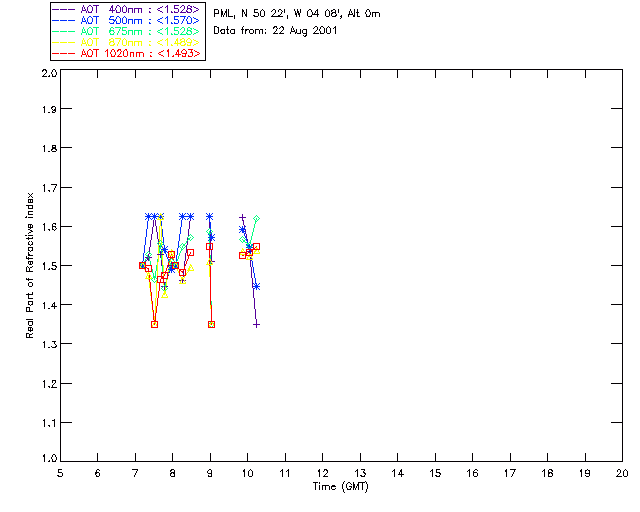Click the 'Time (GMT)' x-axis title
This screenshot has width=640, height=512.
tap(341, 487)
